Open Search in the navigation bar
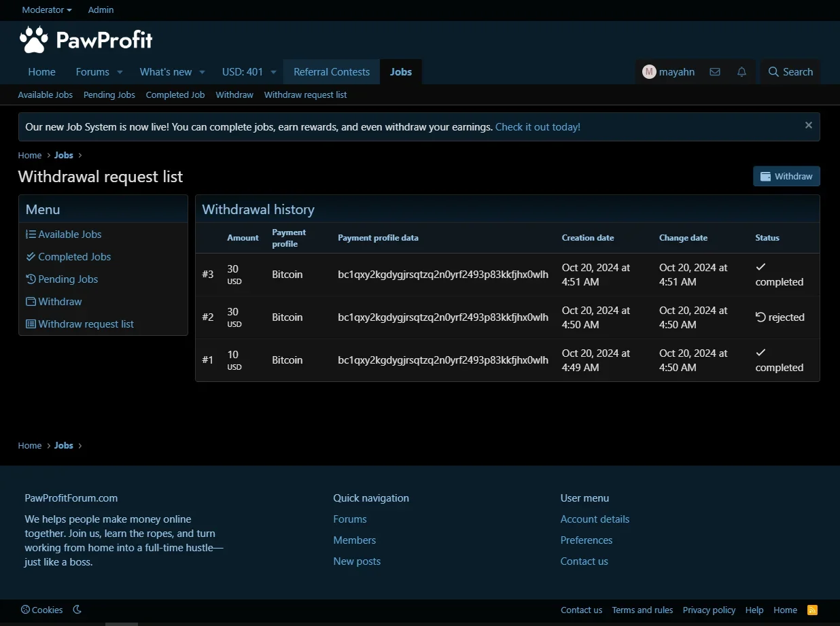 (790, 72)
